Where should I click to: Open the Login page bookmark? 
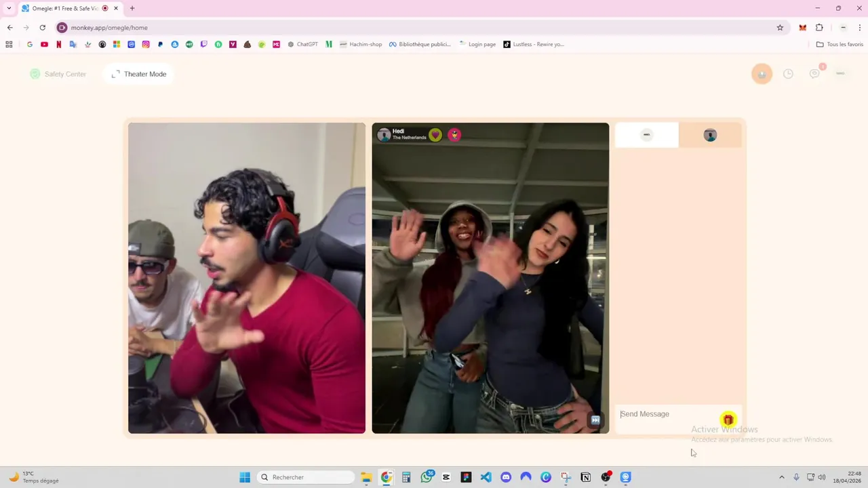pos(477,44)
